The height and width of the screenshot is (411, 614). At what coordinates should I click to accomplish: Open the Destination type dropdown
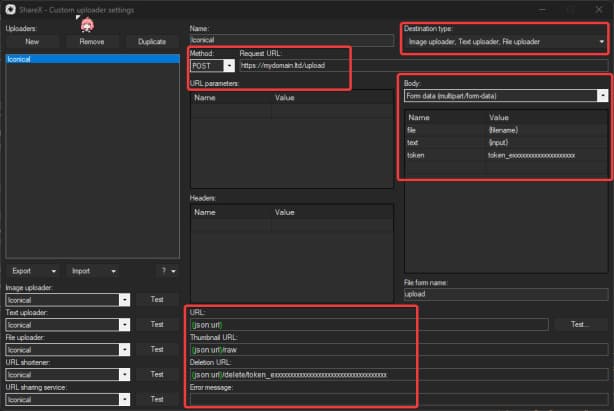[506, 41]
